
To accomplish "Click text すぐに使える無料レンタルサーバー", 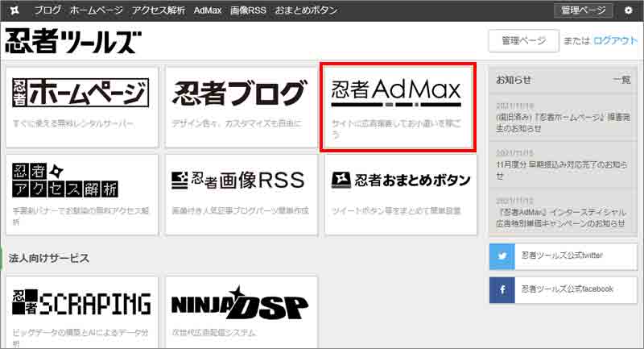I will 73,123.
